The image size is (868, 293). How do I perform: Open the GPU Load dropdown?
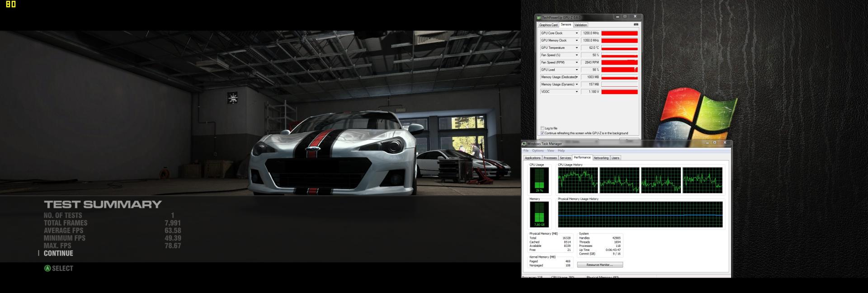[x=576, y=70]
